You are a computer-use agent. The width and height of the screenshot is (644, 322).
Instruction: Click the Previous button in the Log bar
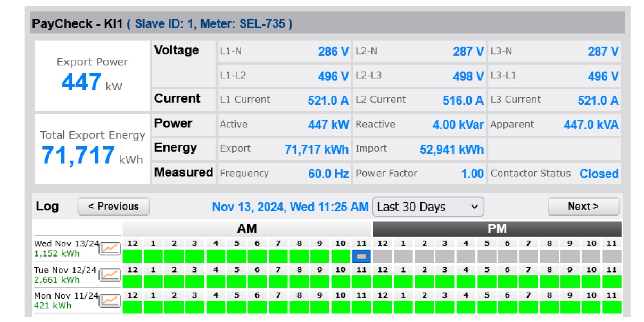click(x=113, y=207)
